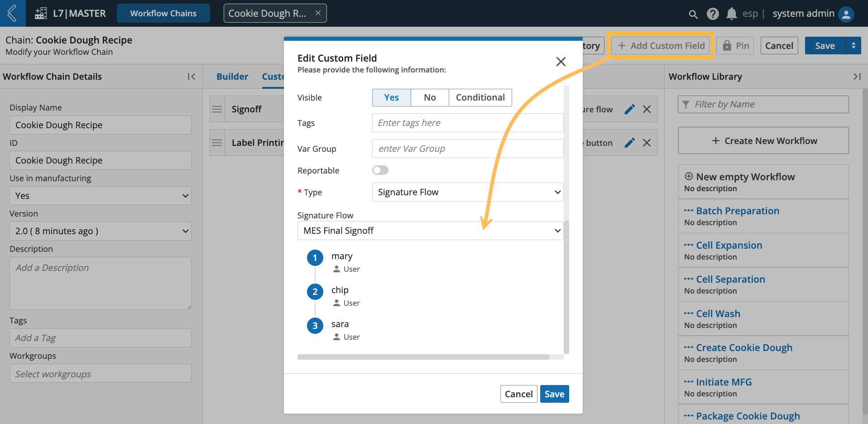Open the Use in manufacturing dropdown

101,196
